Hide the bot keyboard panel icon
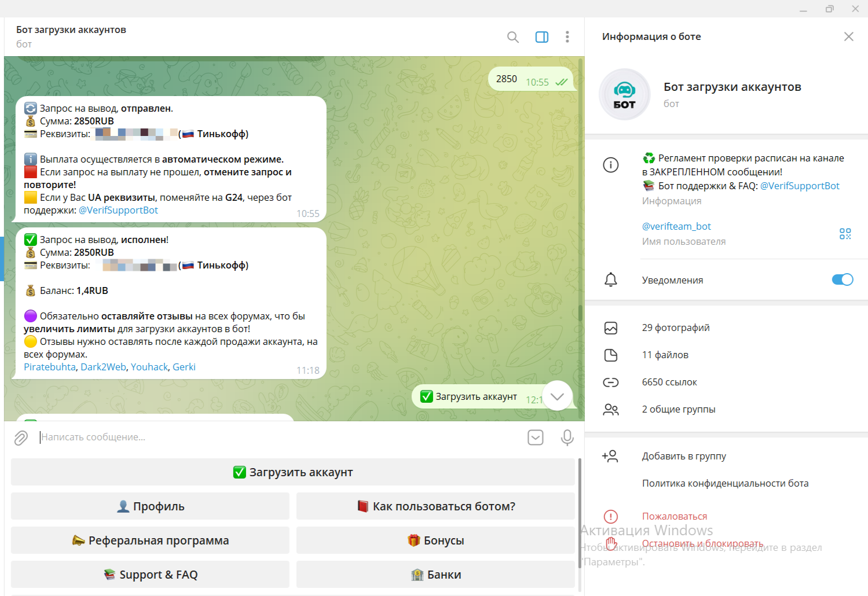This screenshot has width=868, height=596. [x=536, y=438]
